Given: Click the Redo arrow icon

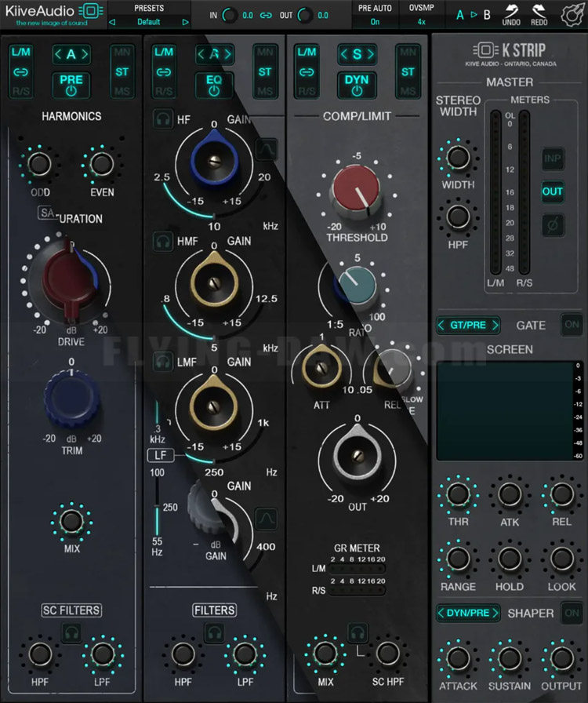Looking at the screenshot, I should 539,11.
